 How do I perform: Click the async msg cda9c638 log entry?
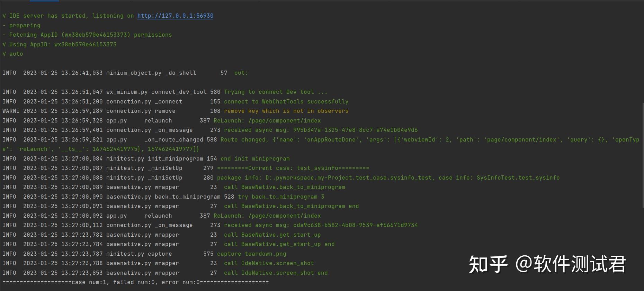pyautogui.click(x=321, y=225)
